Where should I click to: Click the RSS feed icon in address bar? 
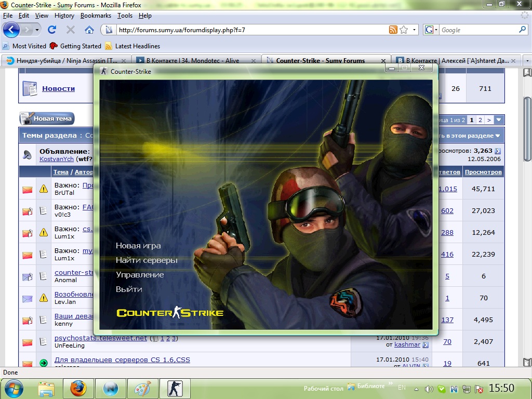393,30
